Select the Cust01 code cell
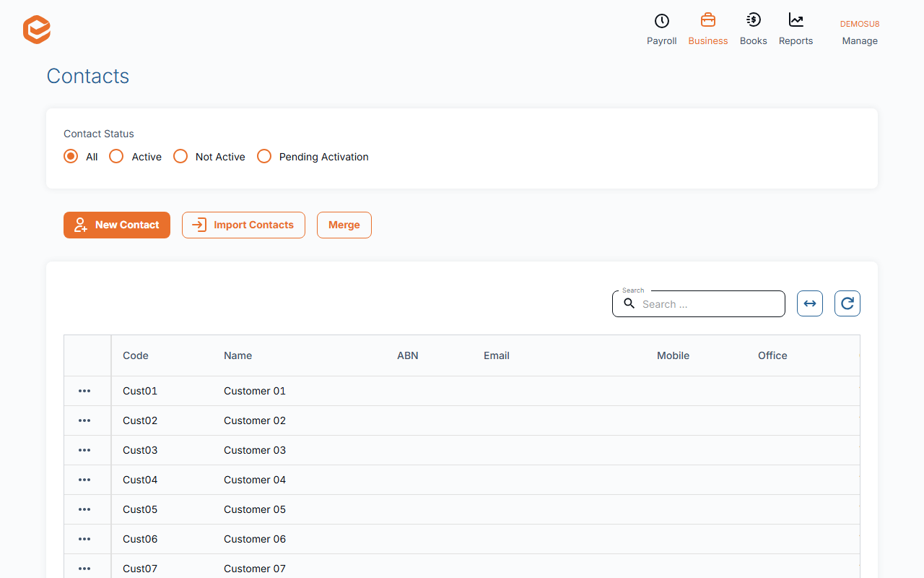Image resolution: width=924 pixels, height=578 pixels. [x=140, y=391]
